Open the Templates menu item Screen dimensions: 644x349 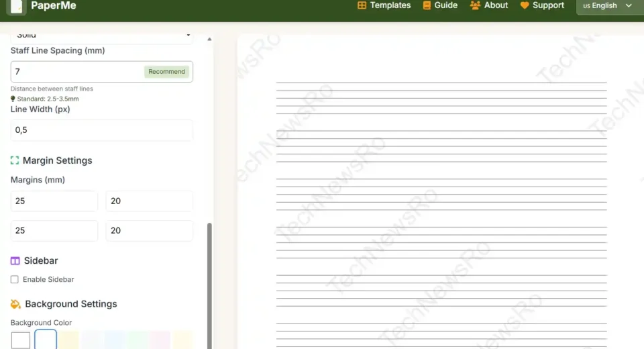pos(390,5)
